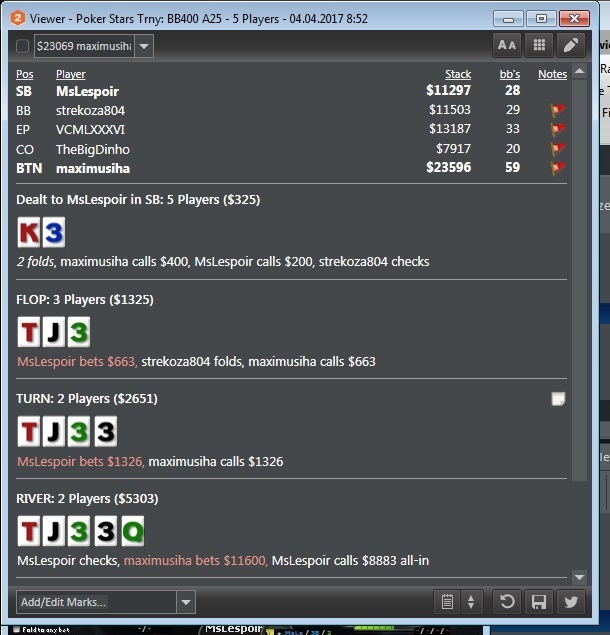This screenshot has height=635, width=610.
Task: Click the green Q river card
Action: (133, 531)
